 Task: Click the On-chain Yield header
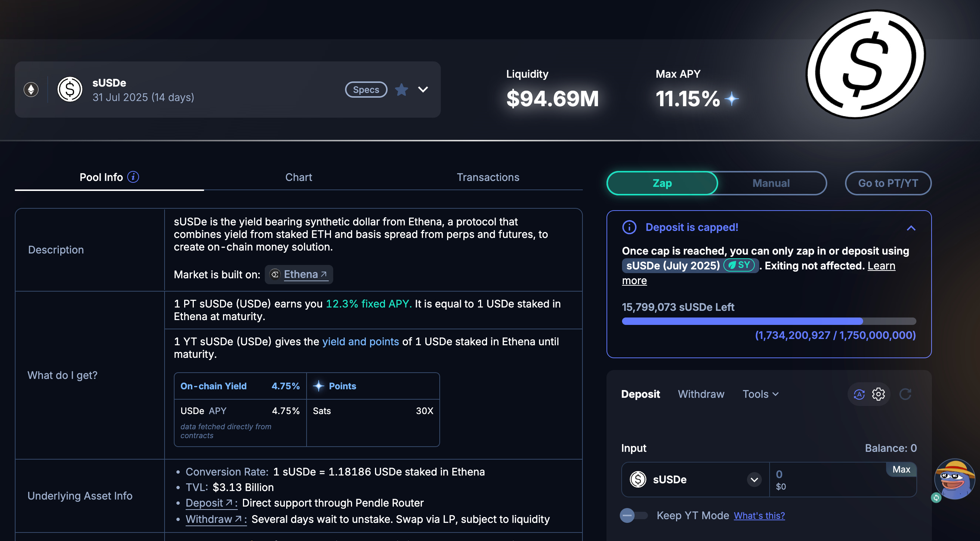click(240, 386)
